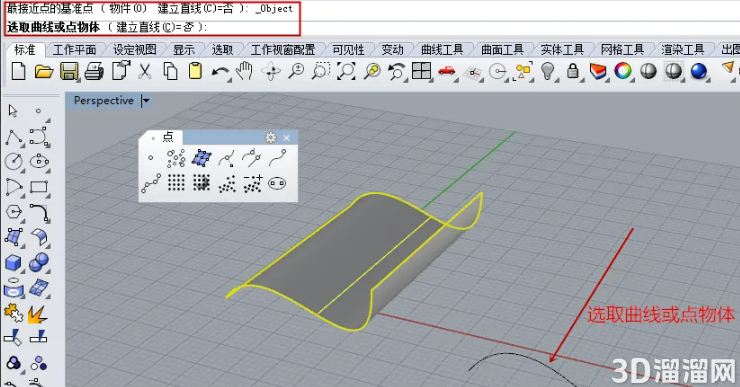This screenshot has height=387, width=740.
Task: Select the Polyline tool in sidebar
Action: pos(14,137)
